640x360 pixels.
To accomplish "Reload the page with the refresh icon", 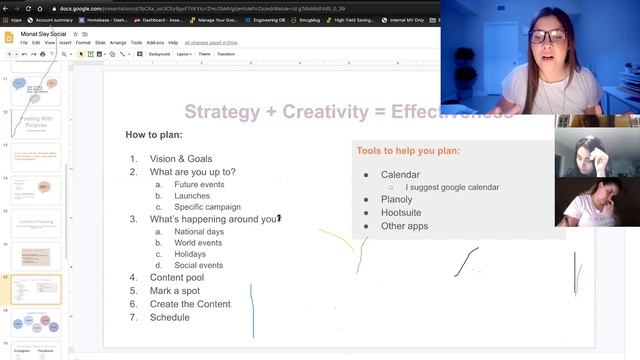I will point(28,9).
